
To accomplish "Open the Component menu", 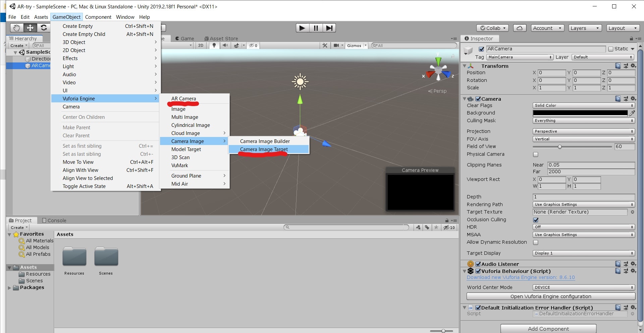I will tap(98, 17).
